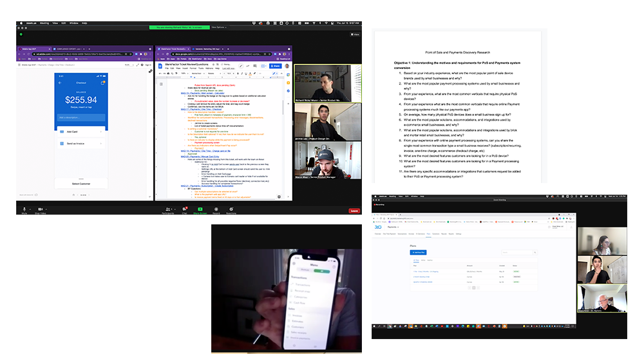
Task: Click the document outline icon in Docs
Action: (x=161, y=84)
